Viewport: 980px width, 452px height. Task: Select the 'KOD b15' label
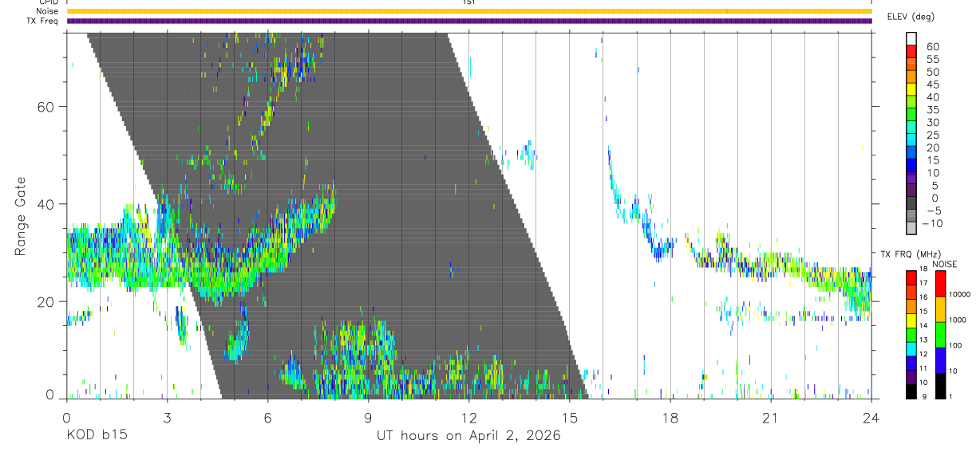tap(96, 436)
